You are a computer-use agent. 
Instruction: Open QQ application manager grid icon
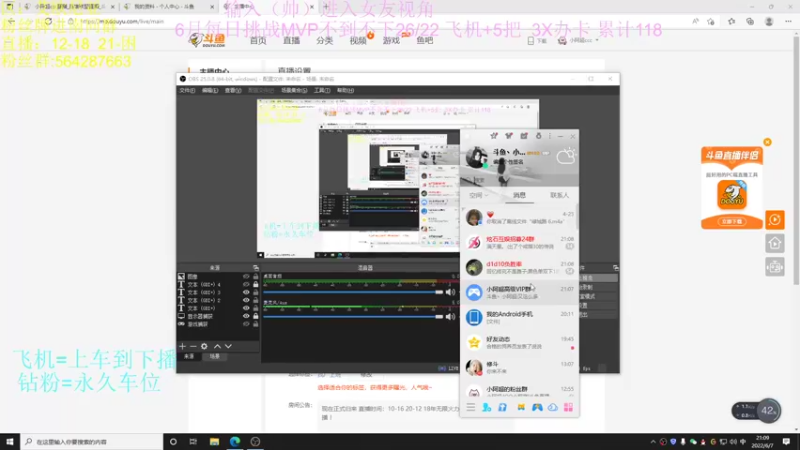pyautogui.click(x=568, y=407)
